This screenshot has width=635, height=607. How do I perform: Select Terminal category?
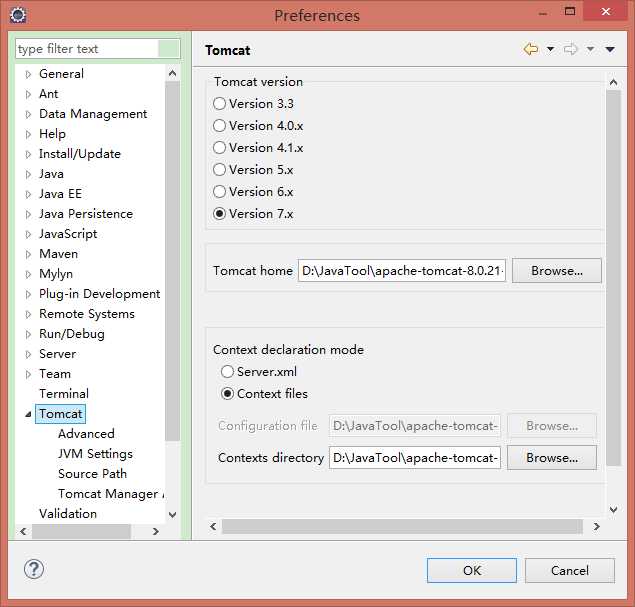click(x=64, y=394)
